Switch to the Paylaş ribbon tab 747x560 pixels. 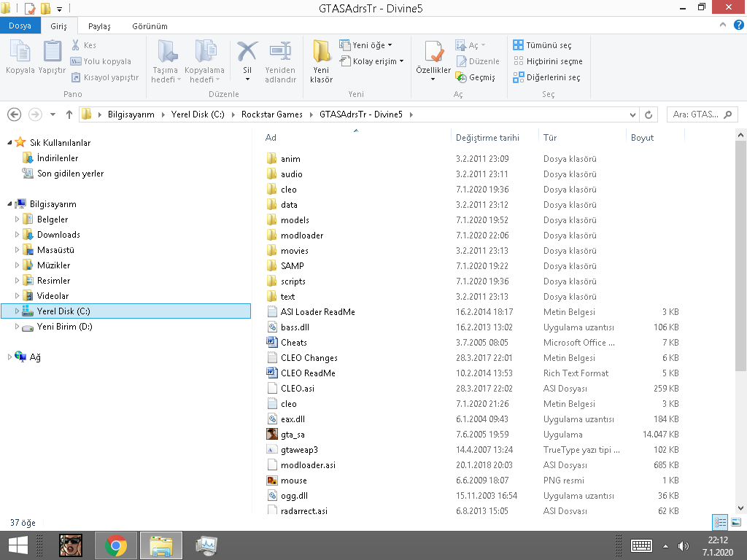[99, 26]
